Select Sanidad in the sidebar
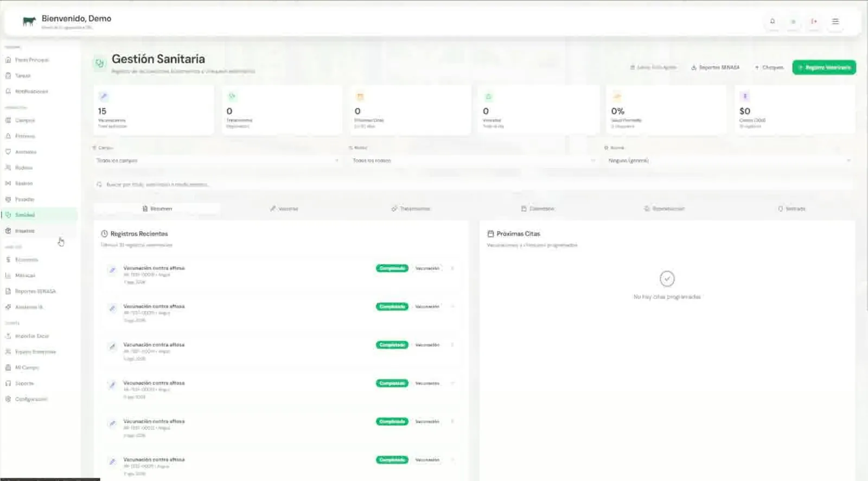This screenshot has width=868, height=481. point(40,214)
